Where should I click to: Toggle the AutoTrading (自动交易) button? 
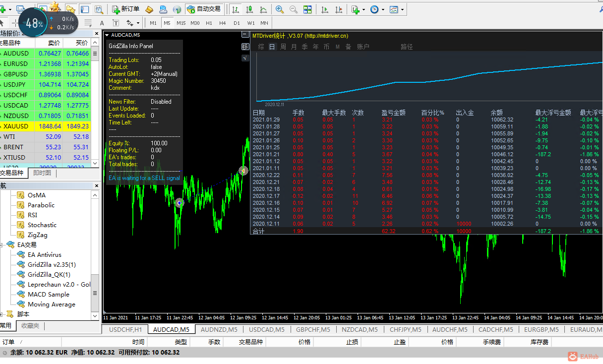(204, 9)
